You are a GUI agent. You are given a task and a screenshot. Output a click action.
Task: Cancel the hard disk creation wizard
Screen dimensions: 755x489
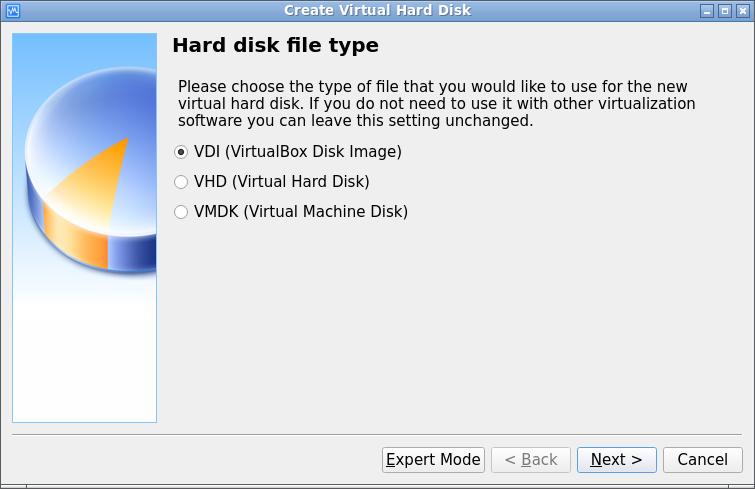coord(702,460)
